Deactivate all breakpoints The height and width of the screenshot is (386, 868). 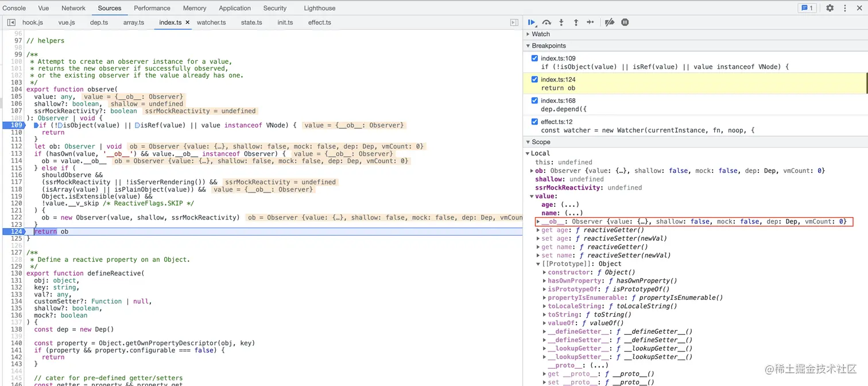point(610,22)
